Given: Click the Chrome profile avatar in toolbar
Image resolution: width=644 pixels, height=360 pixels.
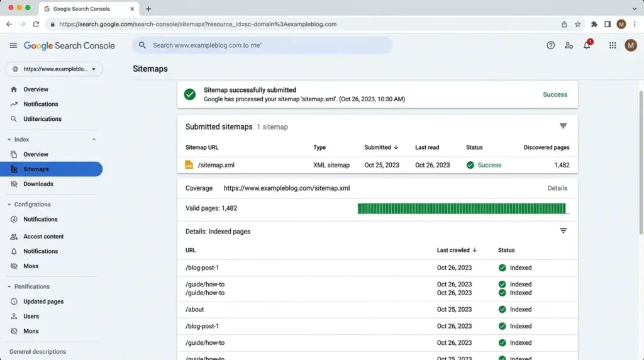Looking at the screenshot, I should coord(621,25).
